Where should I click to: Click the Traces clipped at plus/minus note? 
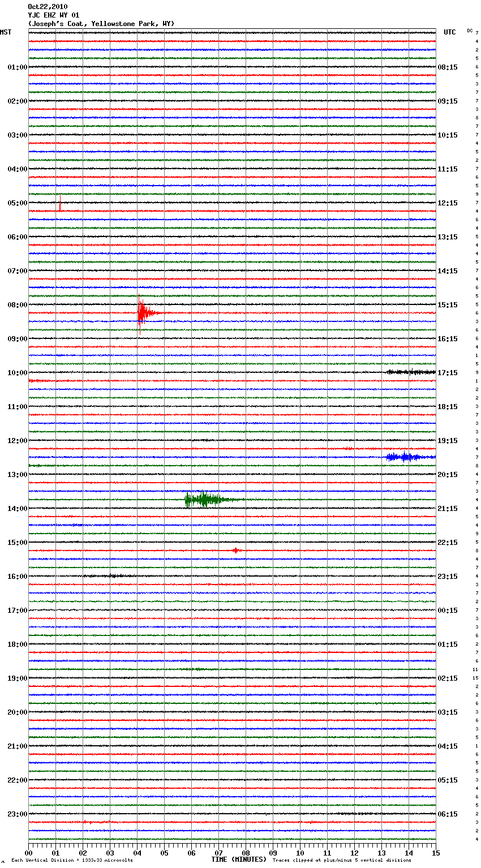tap(342, 860)
